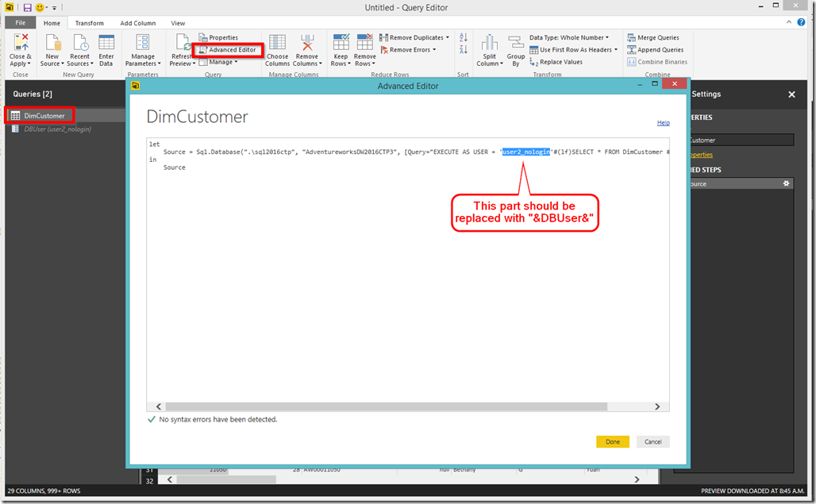
Task: Switch to the Add Column tab
Action: pos(138,23)
